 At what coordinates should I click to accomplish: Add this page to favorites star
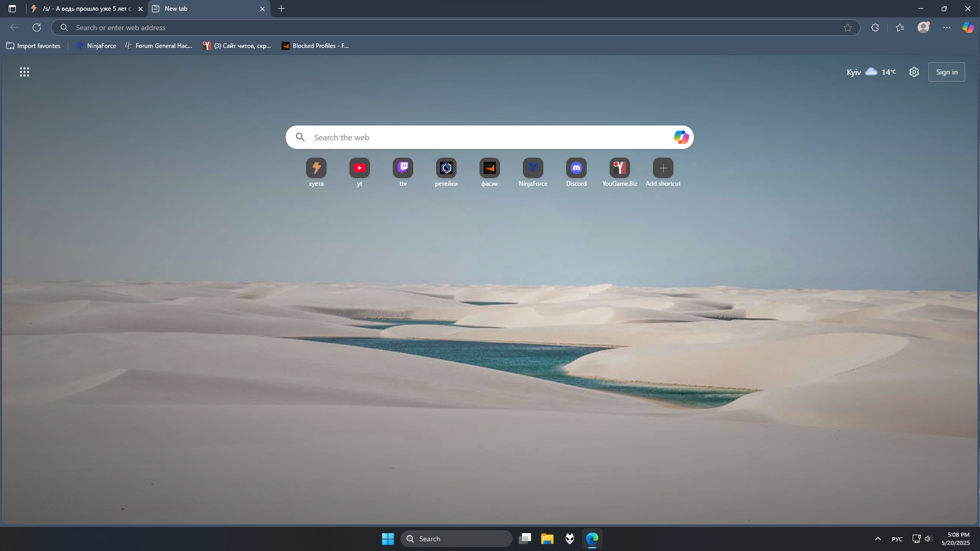point(847,28)
